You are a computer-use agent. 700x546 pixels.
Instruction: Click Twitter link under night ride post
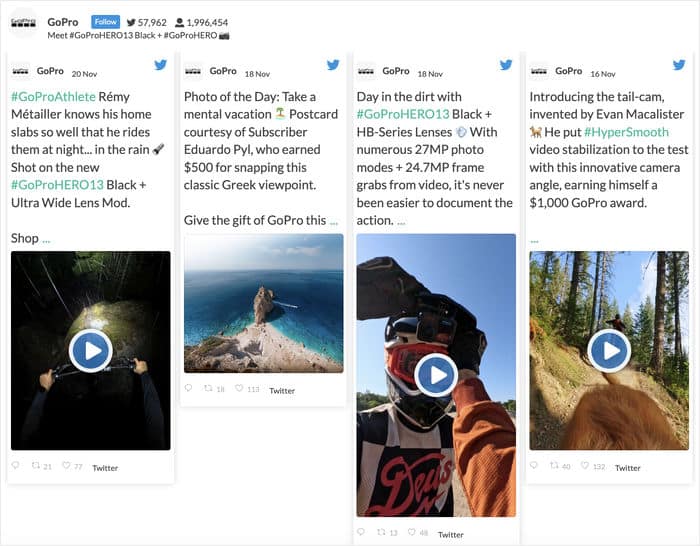tap(105, 468)
